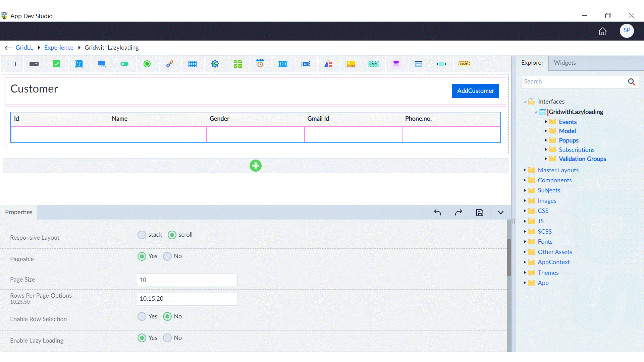
Task: Click the Page Size input field
Action: (187, 280)
